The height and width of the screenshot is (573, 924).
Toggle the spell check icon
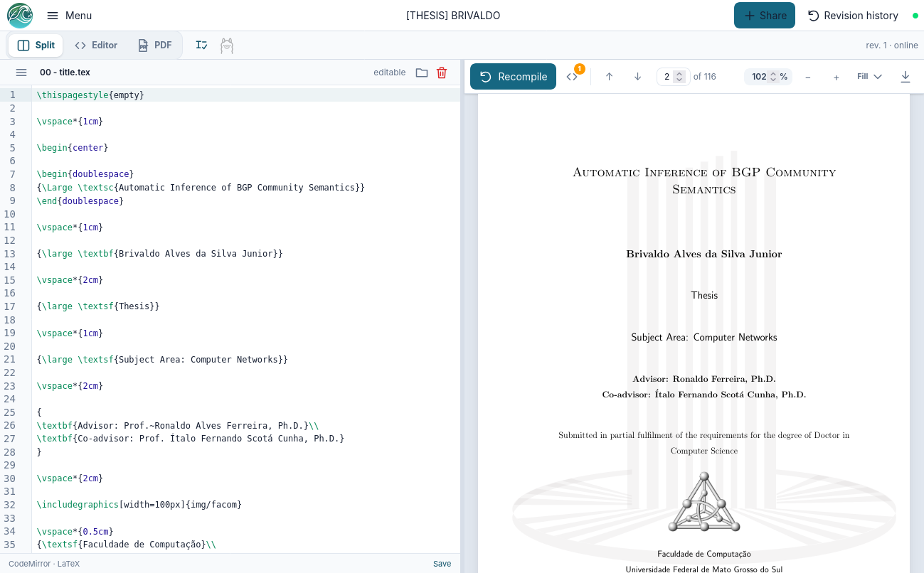click(202, 45)
